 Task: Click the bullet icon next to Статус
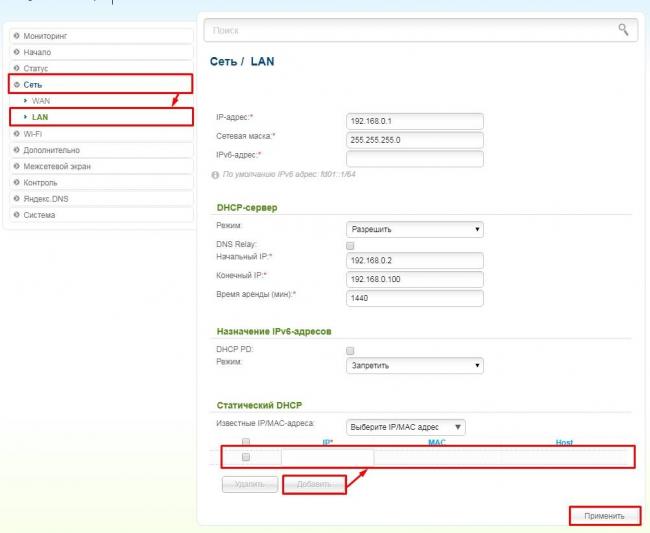click(x=17, y=68)
